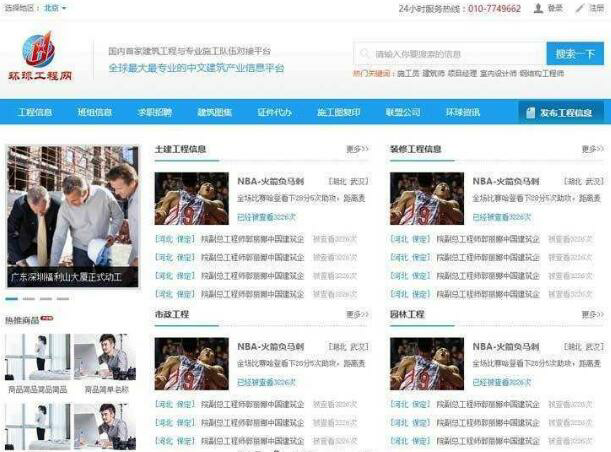This screenshot has height=452, width=611.
Task: Expand 更多 in 土建工程信息 section
Action: point(357,149)
